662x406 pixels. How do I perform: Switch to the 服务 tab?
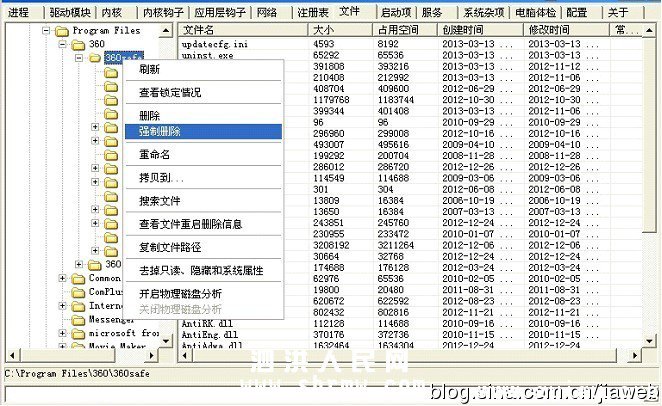click(x=432, y=13)
